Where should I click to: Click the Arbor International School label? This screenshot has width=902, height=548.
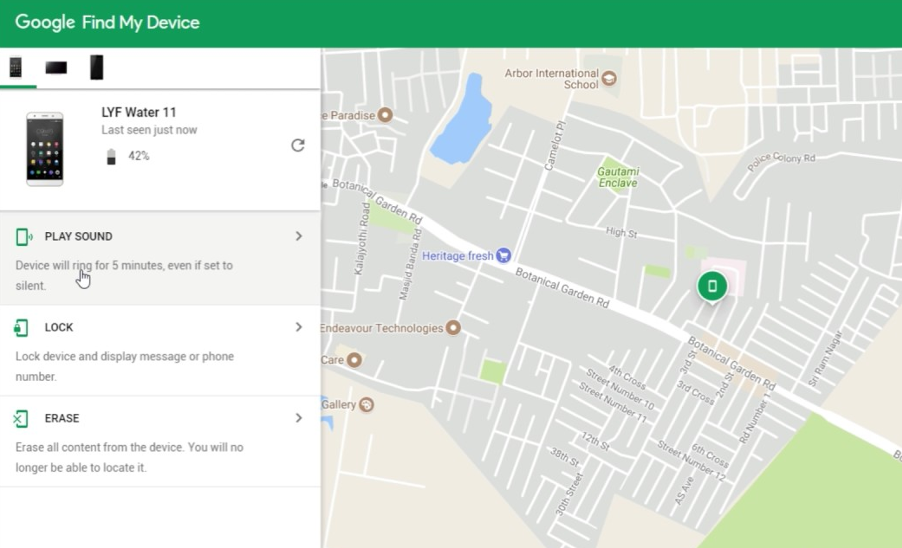[552, 79]
